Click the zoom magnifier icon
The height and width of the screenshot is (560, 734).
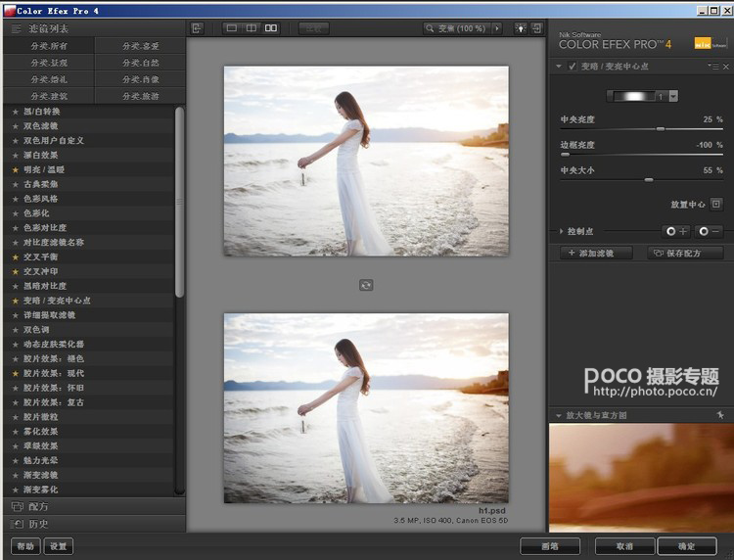(x=430, y=28)
